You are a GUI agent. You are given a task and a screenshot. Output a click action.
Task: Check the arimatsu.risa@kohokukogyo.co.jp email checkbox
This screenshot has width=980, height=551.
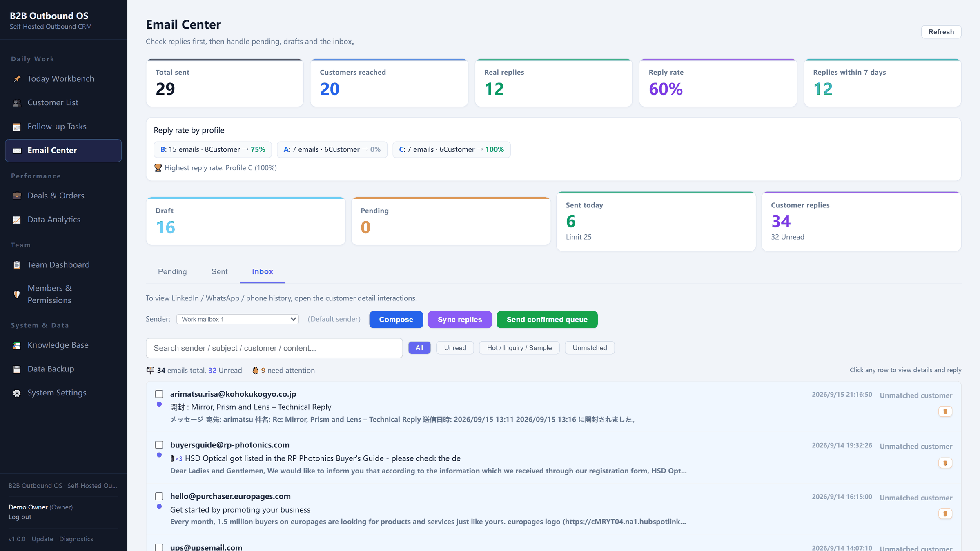pos(159,394)
